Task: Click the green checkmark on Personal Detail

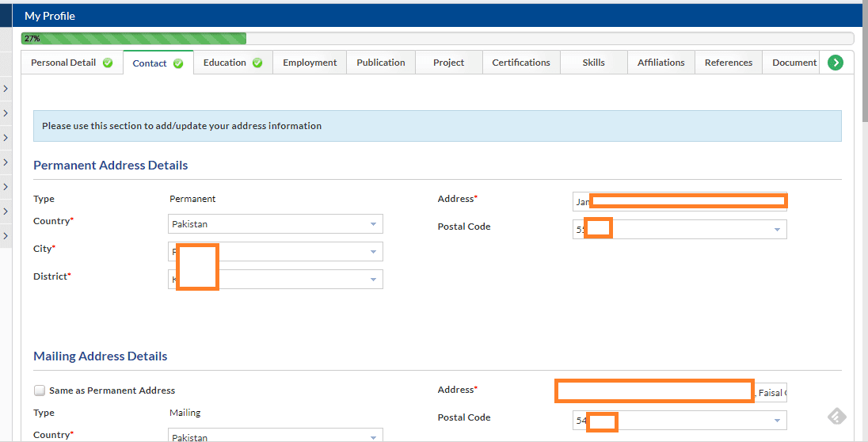Action: [x=108, y=63]
